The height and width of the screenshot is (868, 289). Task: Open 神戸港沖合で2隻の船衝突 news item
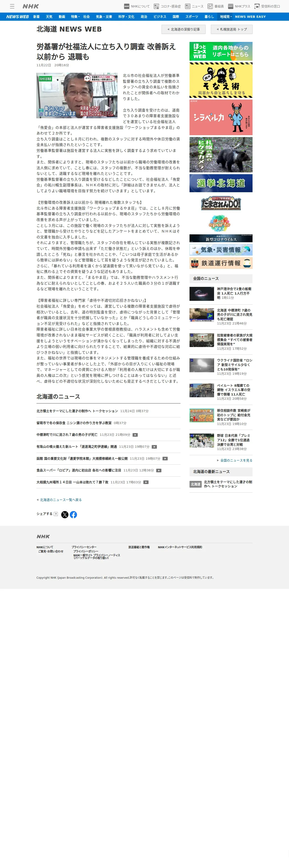click(221, 293)
